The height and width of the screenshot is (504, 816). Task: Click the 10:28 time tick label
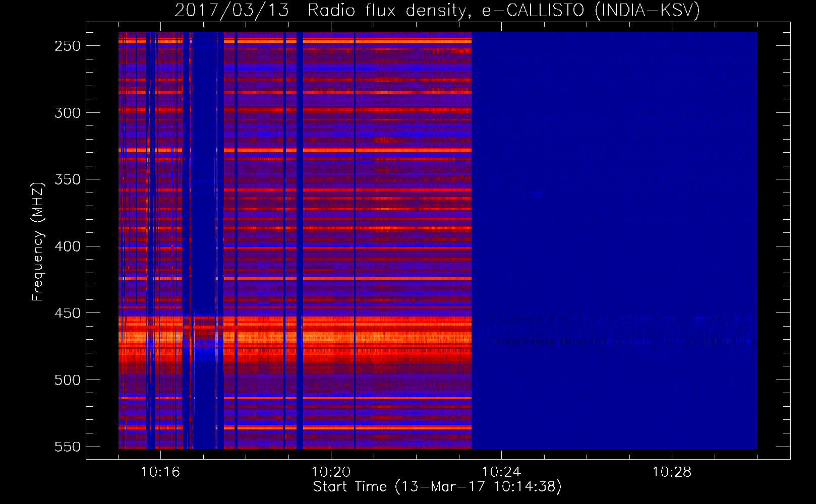[x=672, y=472]
